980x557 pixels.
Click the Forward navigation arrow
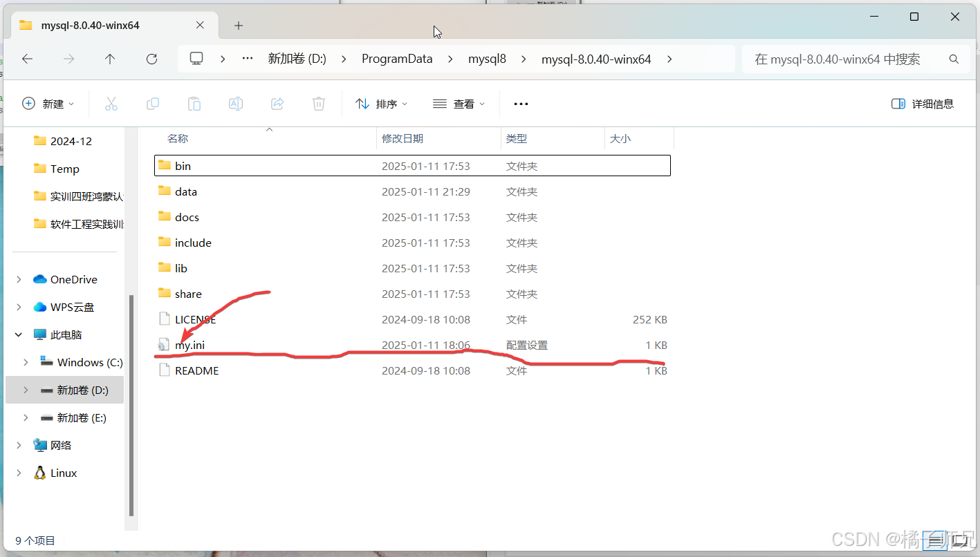(x=68, y=59)
